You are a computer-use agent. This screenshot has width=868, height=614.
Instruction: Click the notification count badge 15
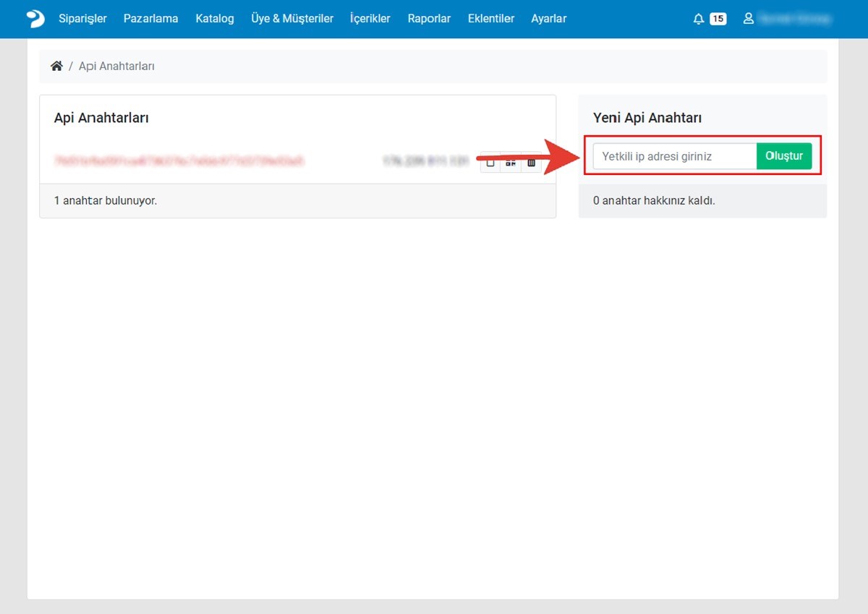[718, 19]
